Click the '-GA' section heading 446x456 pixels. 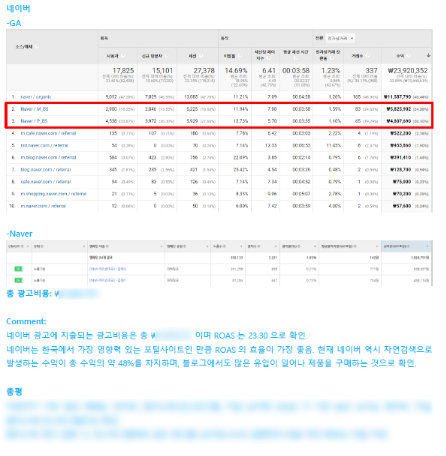pos(14,23)
